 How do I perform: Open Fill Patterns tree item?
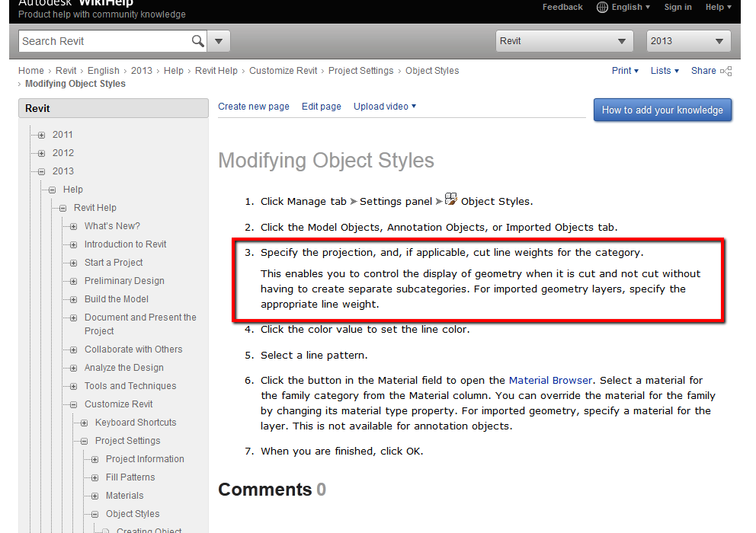(x=130, y=477)
